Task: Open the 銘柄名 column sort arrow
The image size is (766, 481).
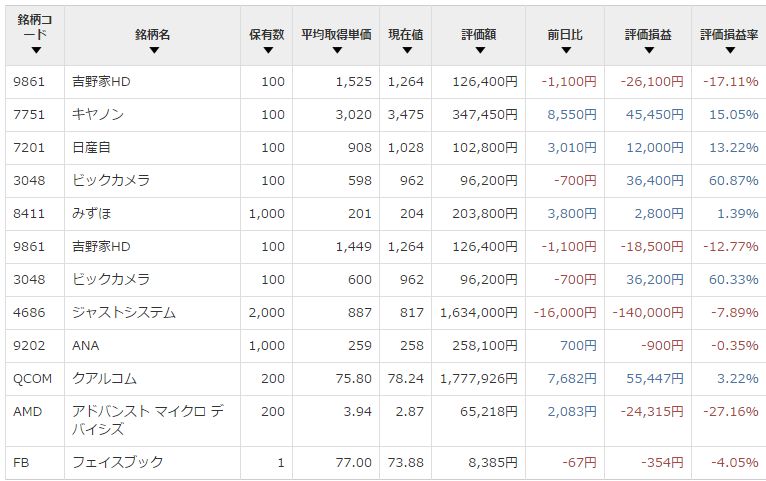Action: click(x=153, y=50)
